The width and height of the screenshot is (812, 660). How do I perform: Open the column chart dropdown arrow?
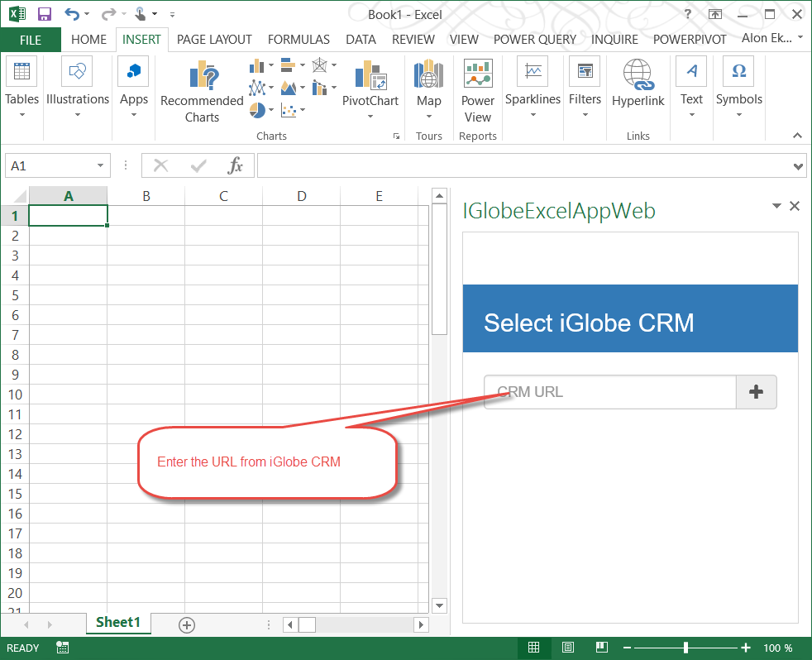coord(271,65)
